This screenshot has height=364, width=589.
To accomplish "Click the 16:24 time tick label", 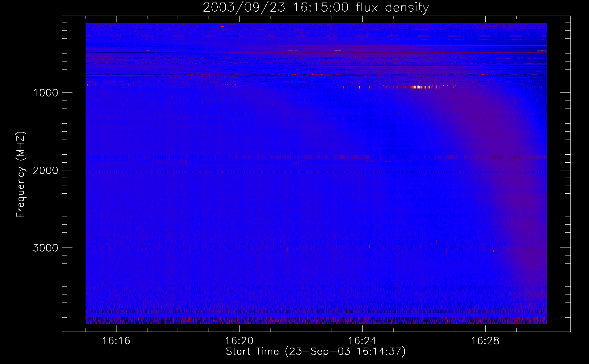I will tap(362, 341).
